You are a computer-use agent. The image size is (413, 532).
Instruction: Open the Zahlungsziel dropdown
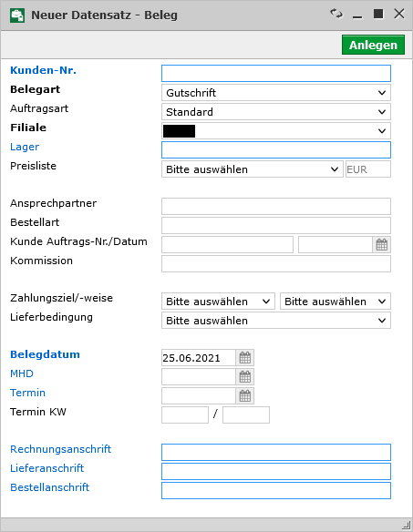point(219,302)
